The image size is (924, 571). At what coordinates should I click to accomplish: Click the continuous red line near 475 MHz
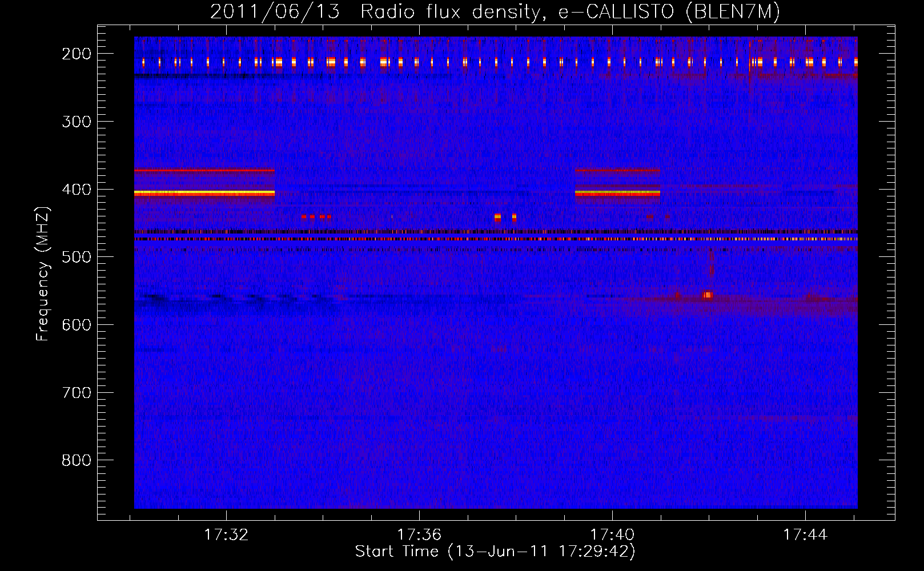[x=496, y=239]
